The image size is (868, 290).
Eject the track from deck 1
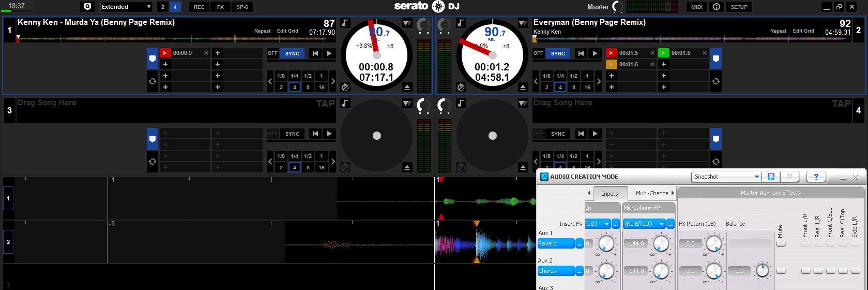tap(407, 87)
